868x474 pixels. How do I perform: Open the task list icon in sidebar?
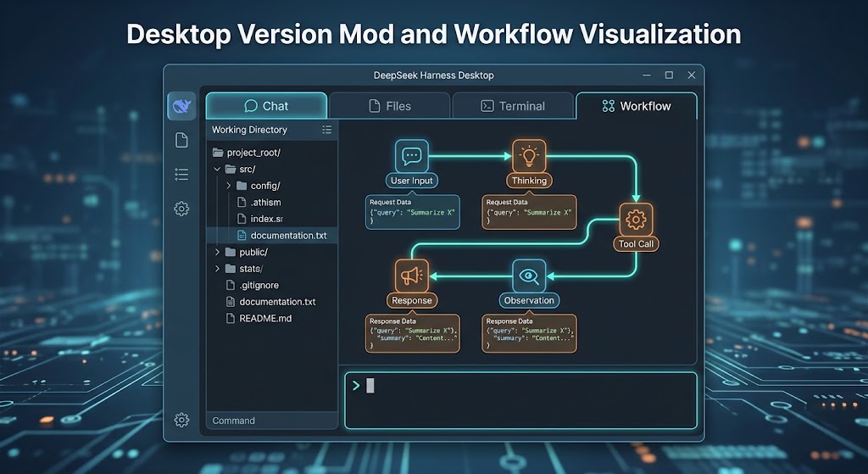point(181,175)
